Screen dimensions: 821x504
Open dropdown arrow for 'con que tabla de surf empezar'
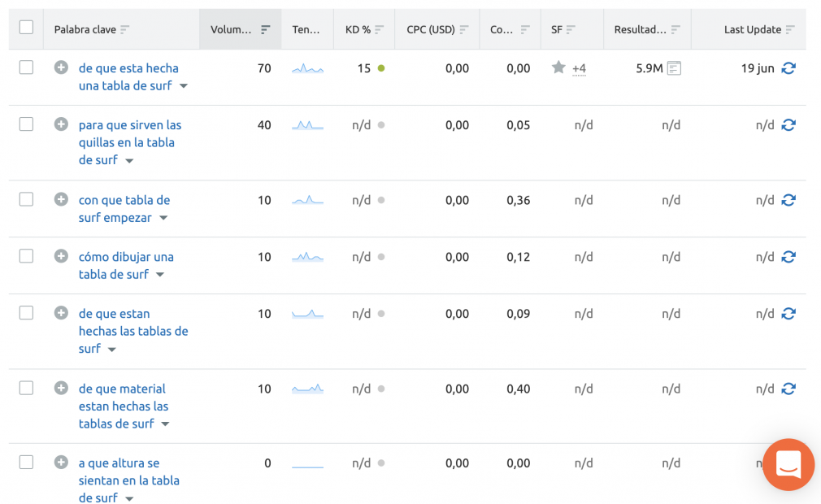[x=163, y=218]
